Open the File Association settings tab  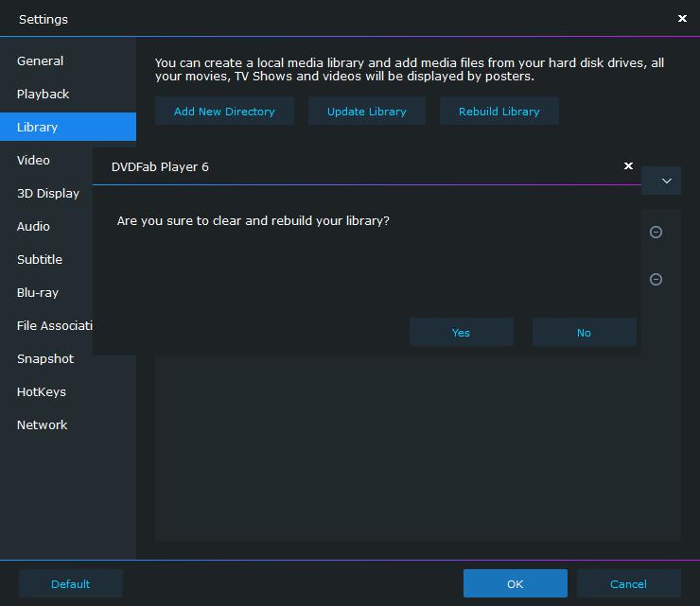(46, 325)
